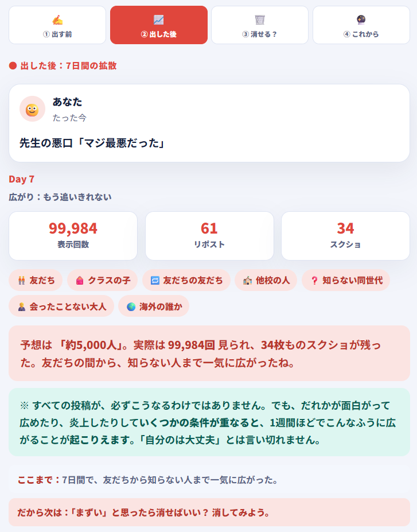Click the repost icon in 友だちの友だち chip
The image size is (417, 532).
[x=155, y=281]
